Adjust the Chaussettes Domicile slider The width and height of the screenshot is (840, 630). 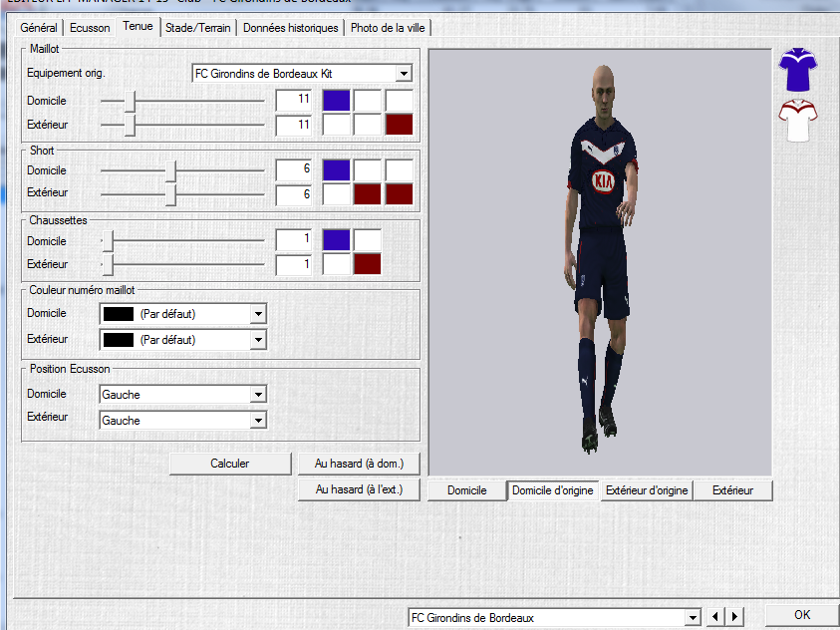tap(109, 241)
